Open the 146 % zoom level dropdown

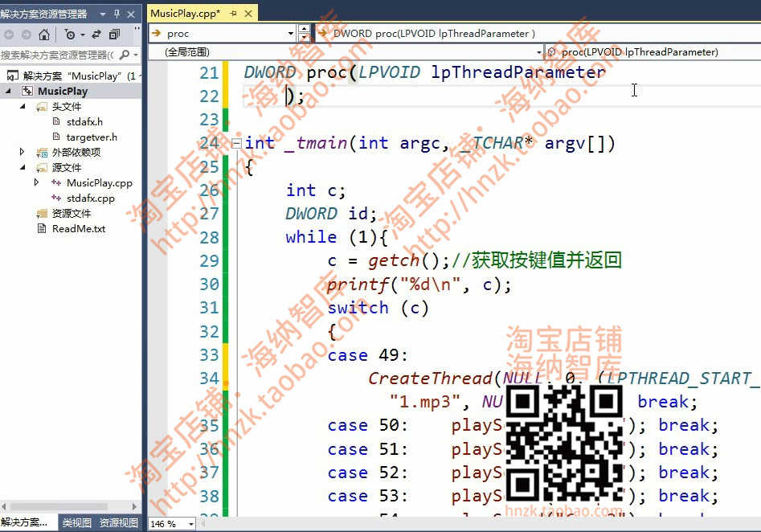[x=191, y=524]
